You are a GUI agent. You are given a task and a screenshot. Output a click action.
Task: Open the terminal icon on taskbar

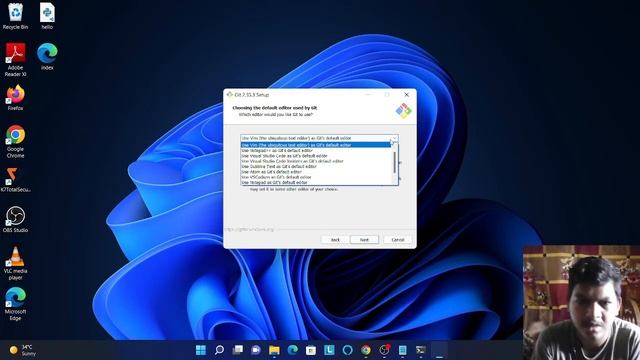421,350
